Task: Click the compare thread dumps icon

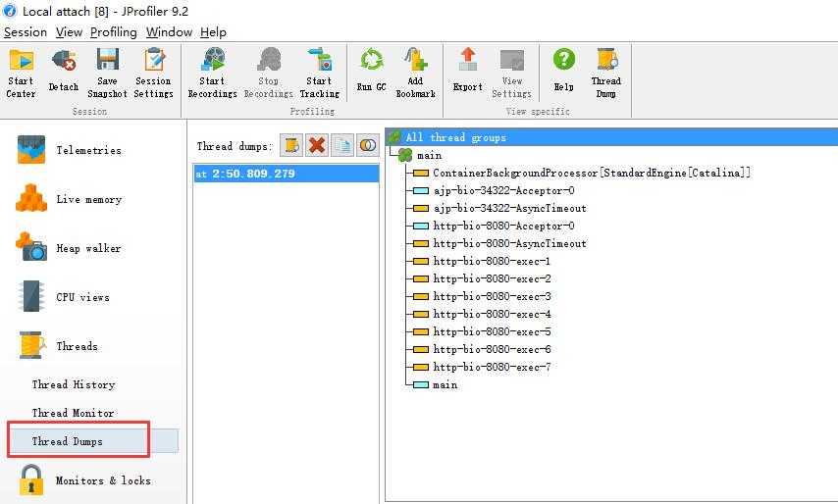Action: [368, 145]
